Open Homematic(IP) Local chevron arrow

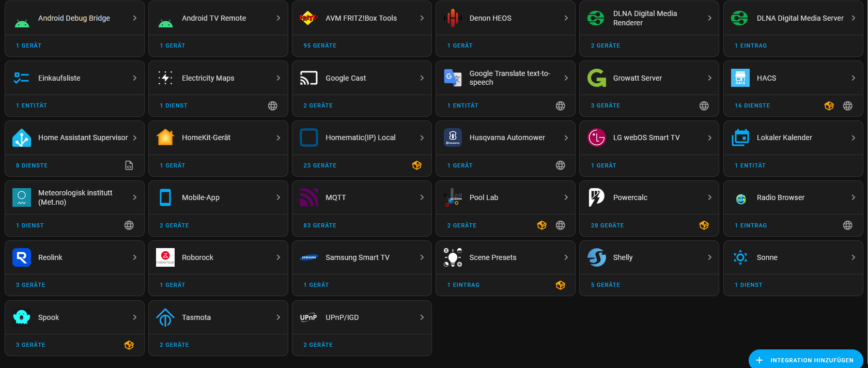pos(422,137)
